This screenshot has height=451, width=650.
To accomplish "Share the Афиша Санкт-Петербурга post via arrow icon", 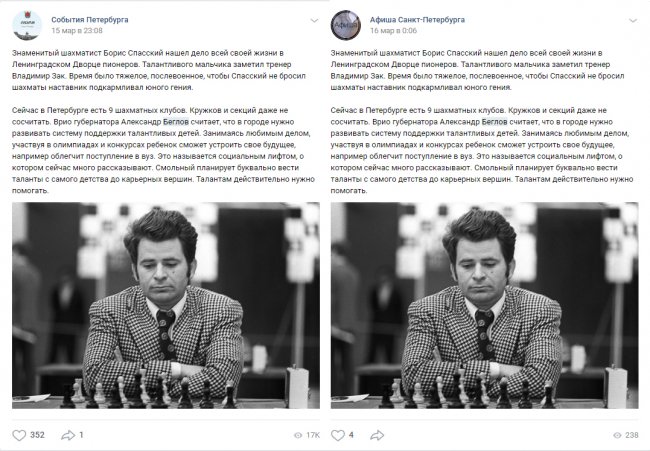I will (377, 435).
